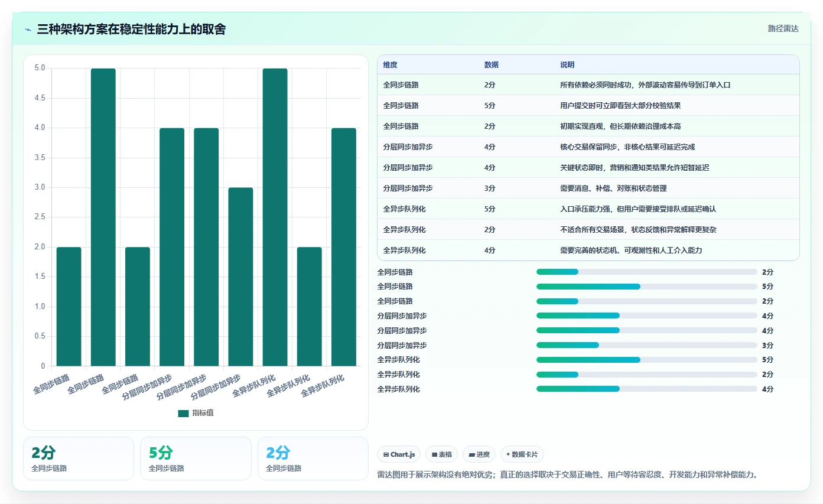This screenshot has height=504, width=823.
Task: Click 5分 in the 入口承压能力强 table row
Action: 490,209
